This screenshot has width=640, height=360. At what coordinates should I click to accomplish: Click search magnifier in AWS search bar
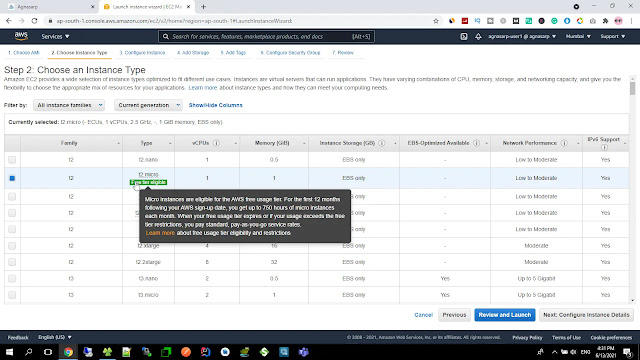click(166, 37)
